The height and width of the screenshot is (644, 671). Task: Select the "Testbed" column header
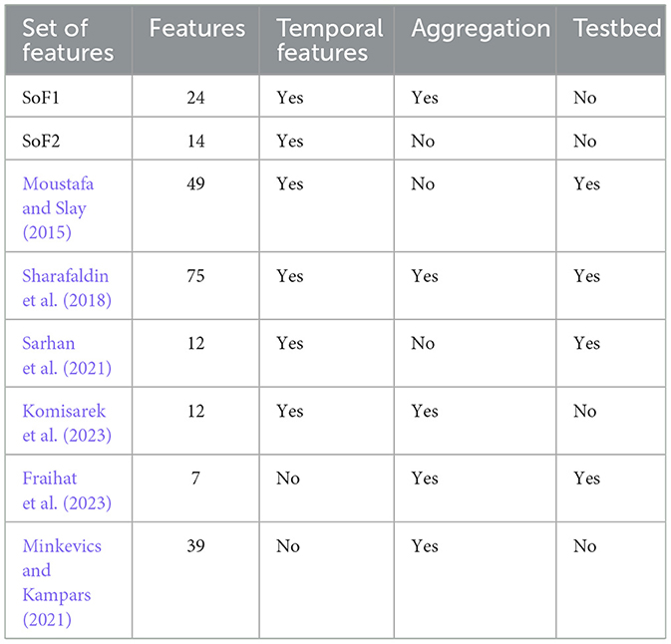pos(617,28)
